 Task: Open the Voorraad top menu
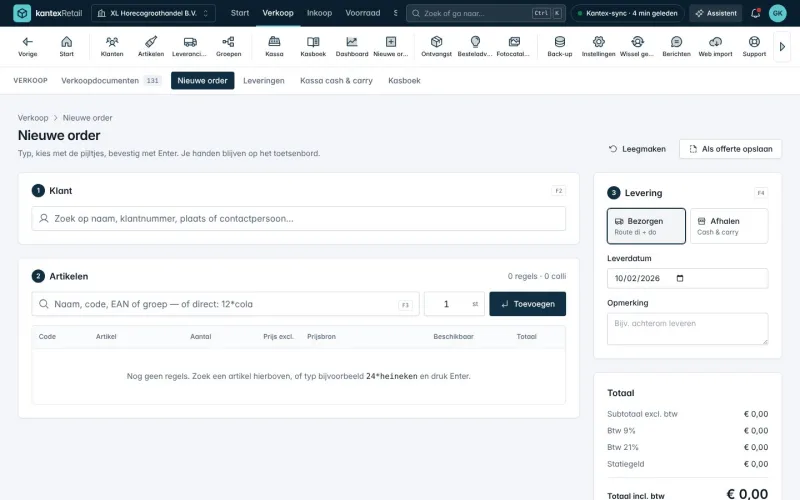point(363,13)
